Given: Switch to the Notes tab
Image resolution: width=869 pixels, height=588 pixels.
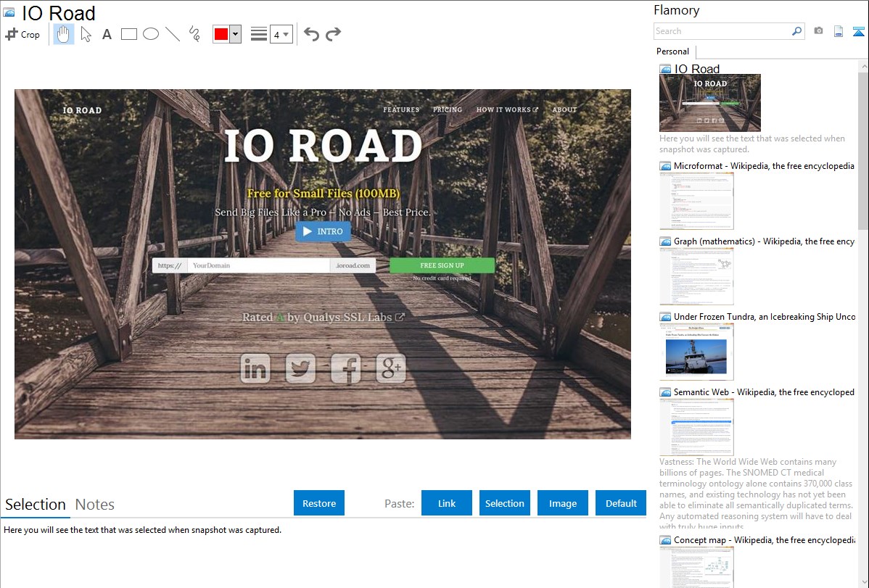Looking at the screenshot, I should 95,505.
